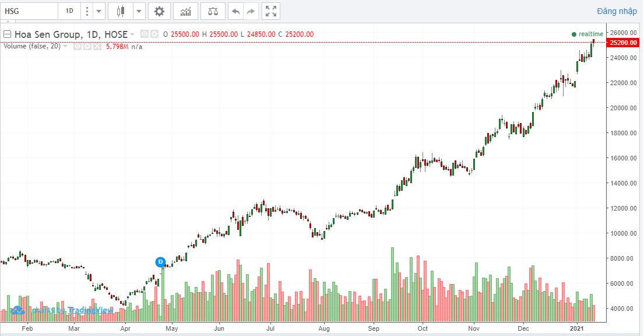Image resolution: width=644 pixels, height=336 pixels.
Task: Click the compare symbols scale icon
Action: point(213,11)
